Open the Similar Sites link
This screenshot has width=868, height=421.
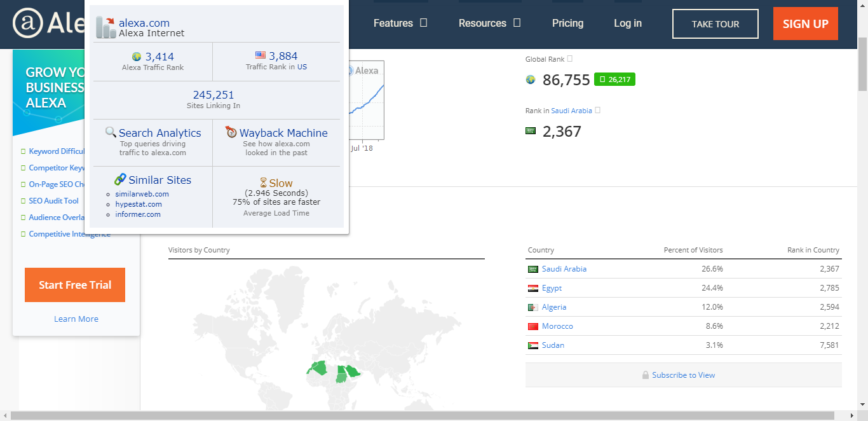coord(160,180)
